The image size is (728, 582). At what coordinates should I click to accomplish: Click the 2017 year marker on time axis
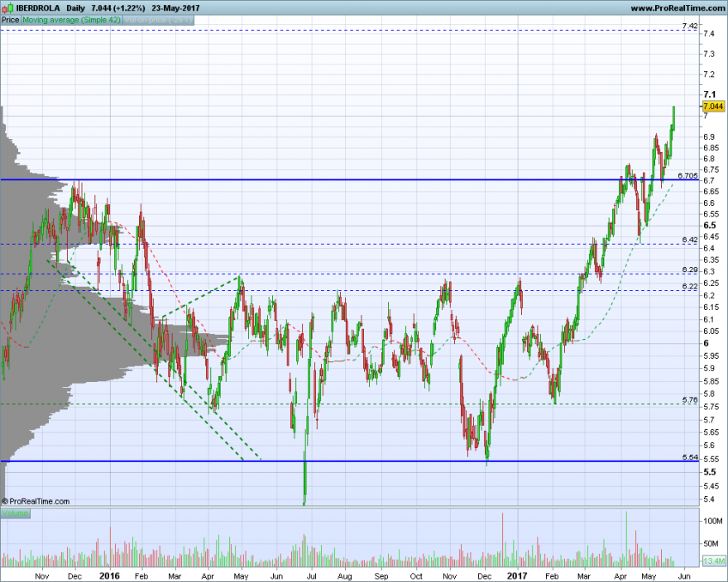[517, 576]
